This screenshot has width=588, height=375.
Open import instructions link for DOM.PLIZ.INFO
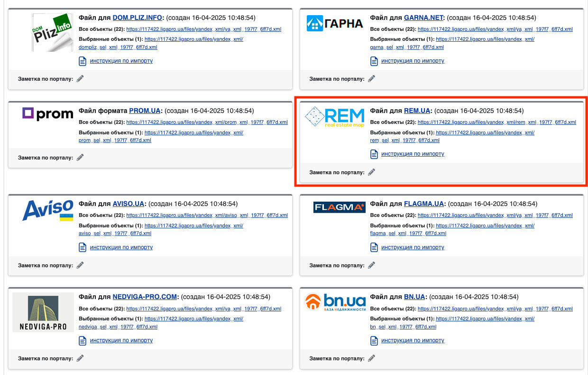point(121,61)
